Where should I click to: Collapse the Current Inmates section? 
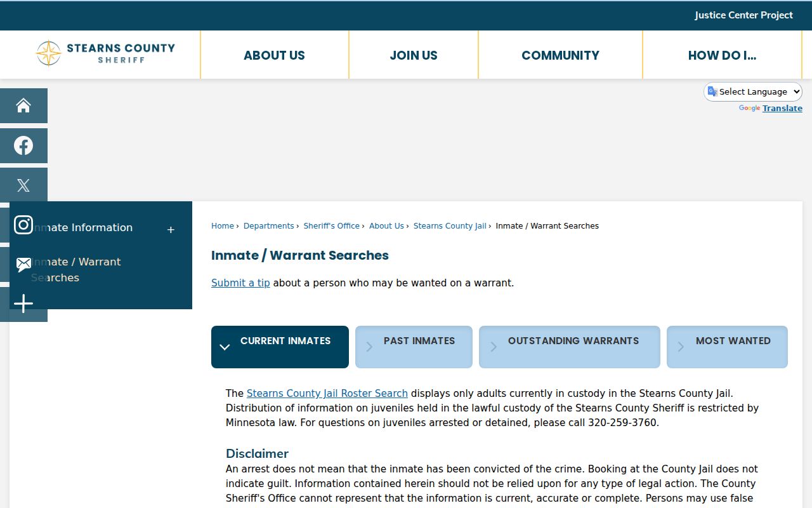[x=280, y=347]
